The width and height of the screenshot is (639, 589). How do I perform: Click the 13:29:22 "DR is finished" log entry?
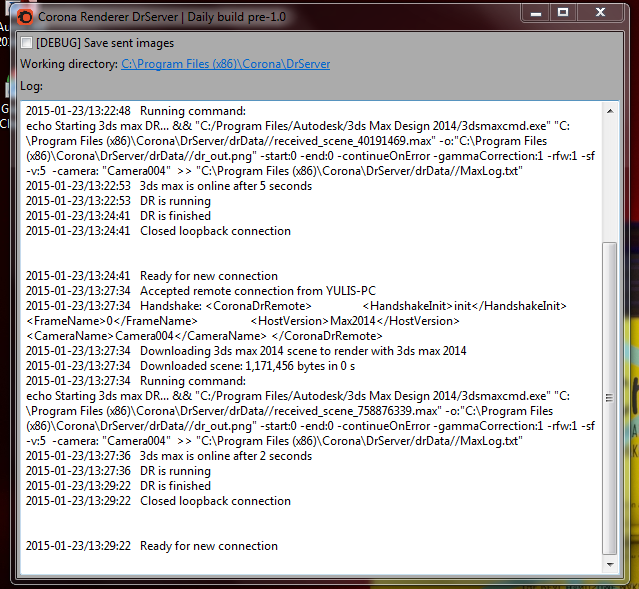[118, 486]
